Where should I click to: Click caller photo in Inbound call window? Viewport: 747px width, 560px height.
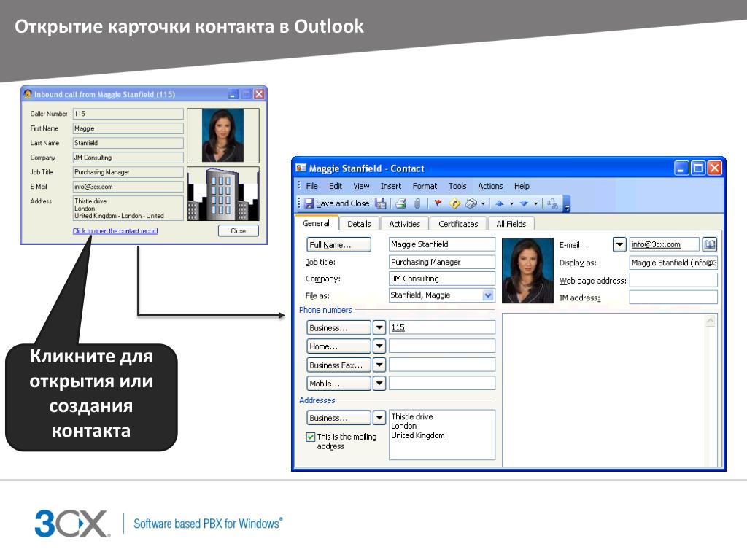223,136
